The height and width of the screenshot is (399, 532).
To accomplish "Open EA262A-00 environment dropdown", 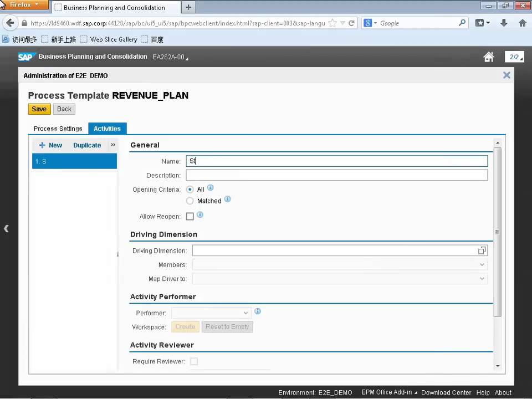I will [170, 57].
